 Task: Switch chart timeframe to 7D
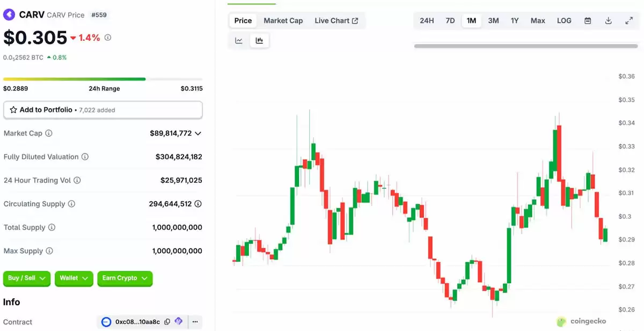[450, 20]
